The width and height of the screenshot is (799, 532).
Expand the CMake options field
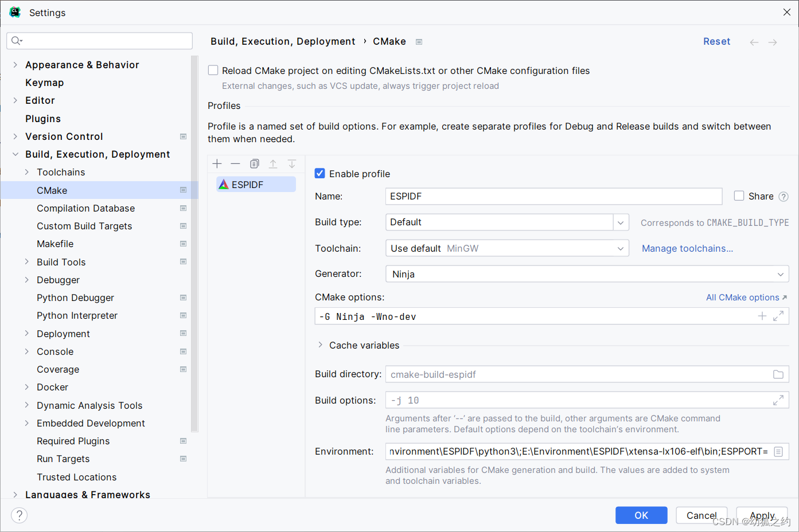coord(778,316)
